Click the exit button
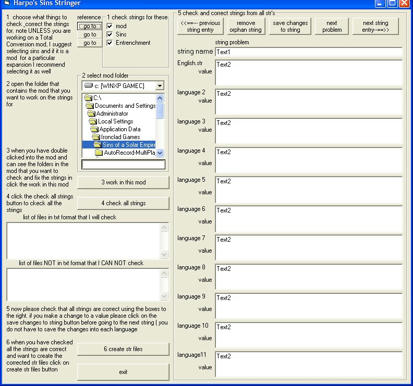The height and width of the screenshot is (386, 413). (123, 372)
